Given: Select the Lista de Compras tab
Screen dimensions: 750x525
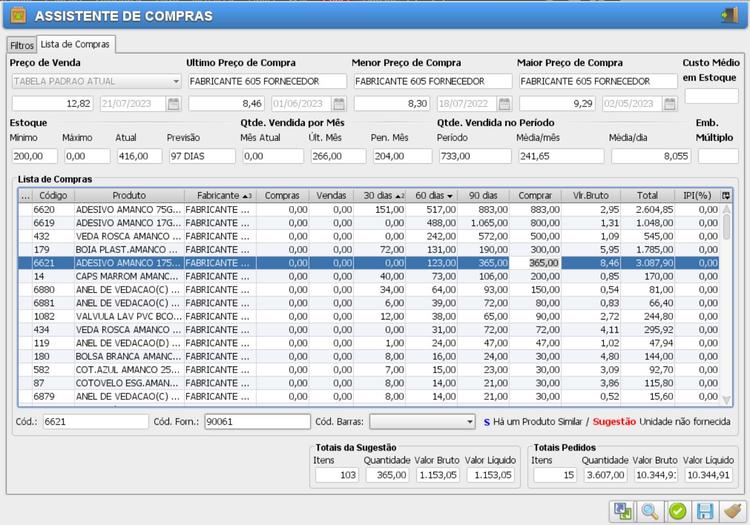Looking at the screenshot, I should coord(76,44).
